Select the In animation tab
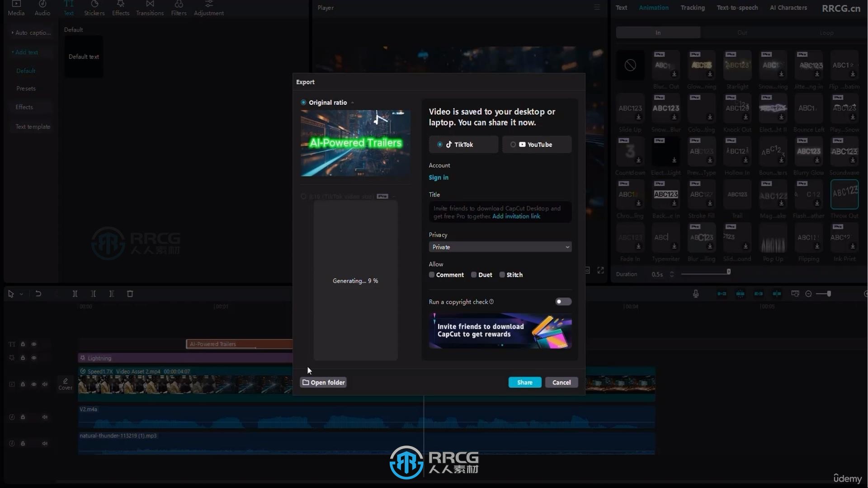 tap(658, 33)
